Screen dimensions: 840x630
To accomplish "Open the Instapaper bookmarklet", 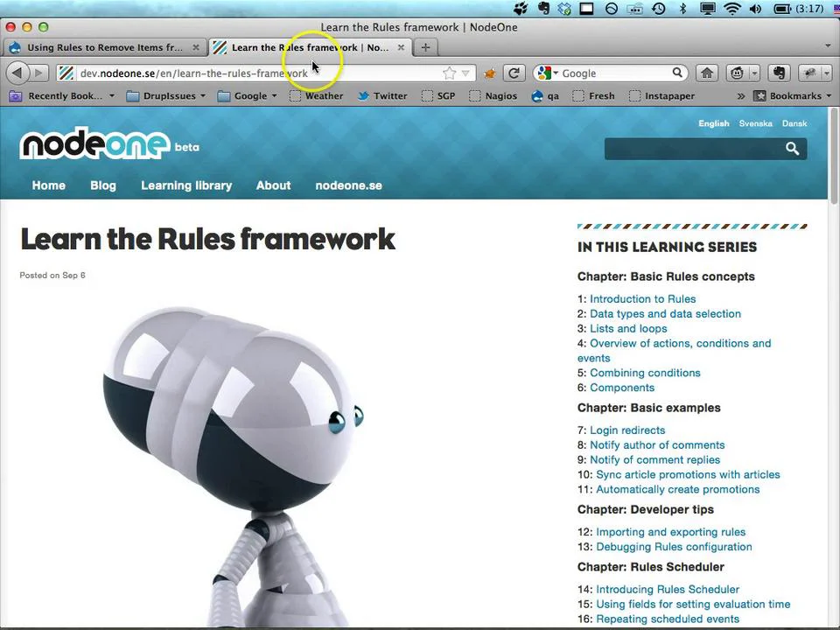I will point(661,96).
